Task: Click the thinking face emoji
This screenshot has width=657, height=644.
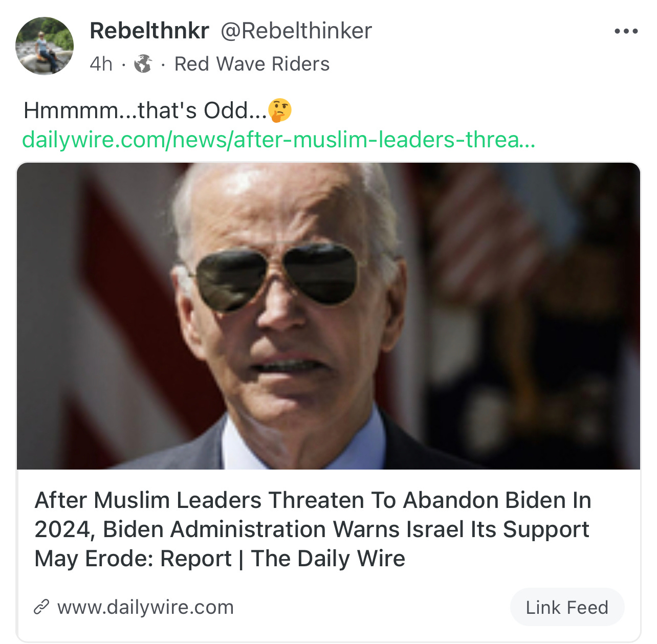Action: pos(280,110)
